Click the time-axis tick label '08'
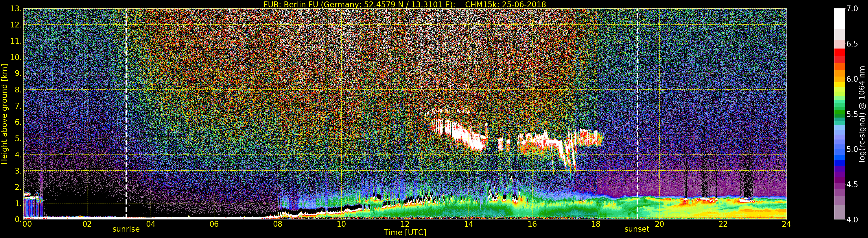868x238 pixels. [278, 224]
